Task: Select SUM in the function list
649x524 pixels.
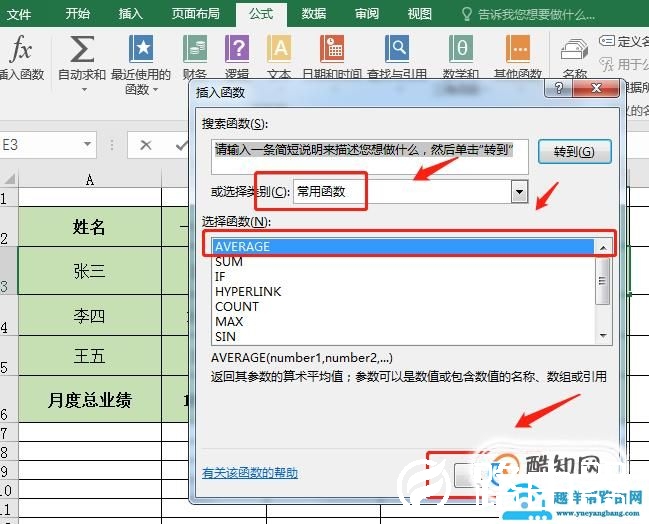Action: pos(404,261)
